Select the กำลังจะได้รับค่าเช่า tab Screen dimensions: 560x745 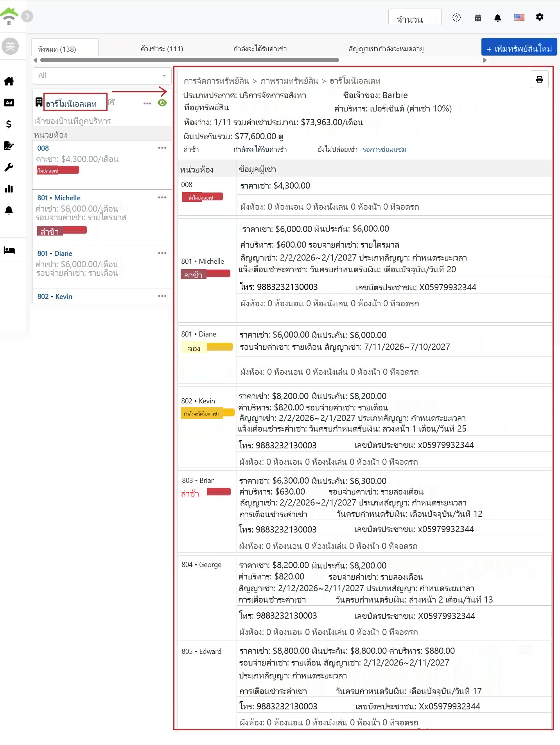[x=260, y=49]
